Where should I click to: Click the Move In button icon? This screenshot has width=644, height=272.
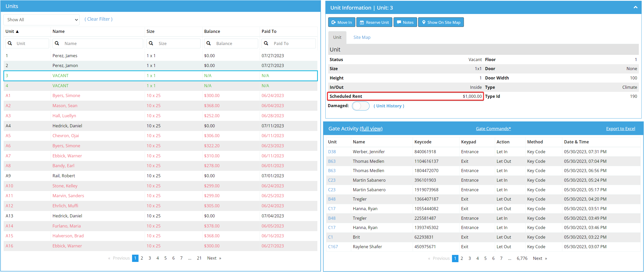pos(334,22)
